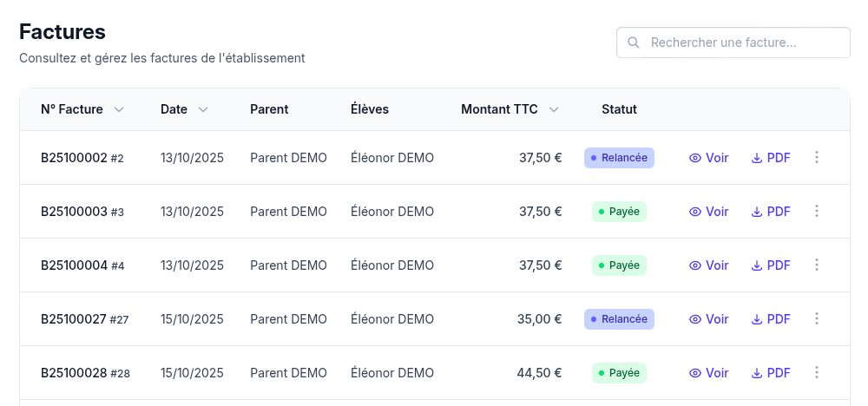Click Relancée status badge of B25100027

click(x=619, y=319)
